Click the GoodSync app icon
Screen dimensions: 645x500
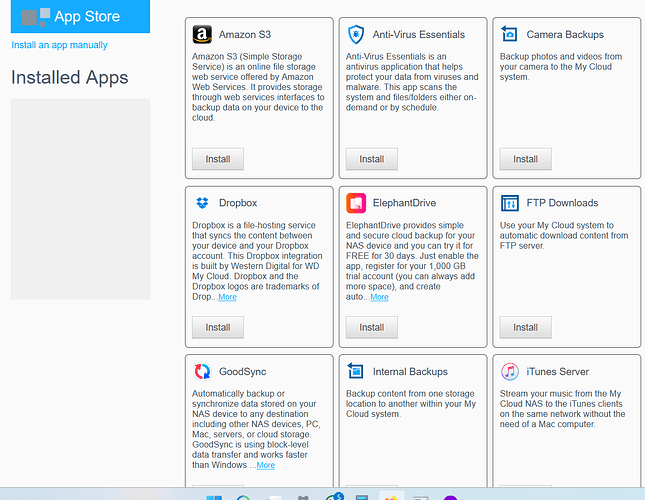pyautogui.click(x=201, y=372)
